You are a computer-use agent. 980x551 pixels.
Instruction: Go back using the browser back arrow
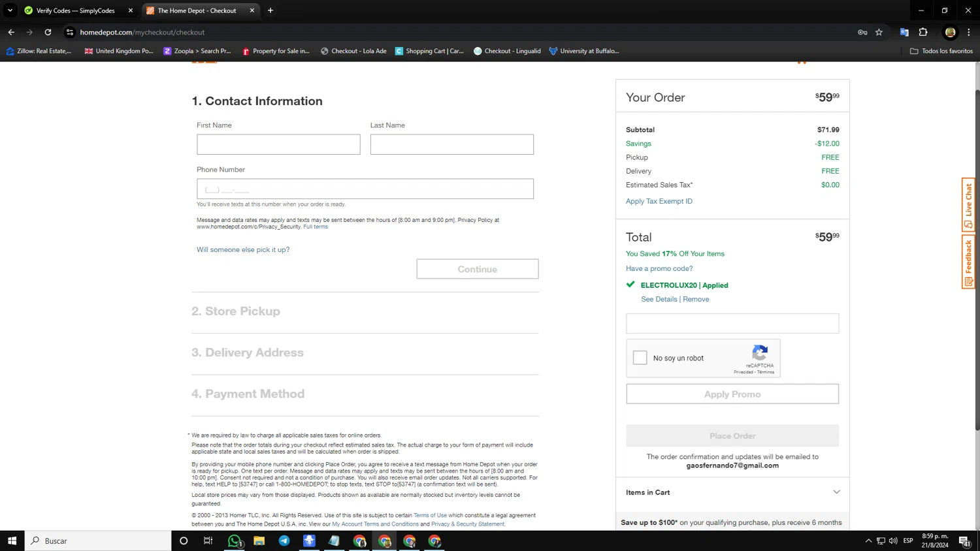point(11,32)
